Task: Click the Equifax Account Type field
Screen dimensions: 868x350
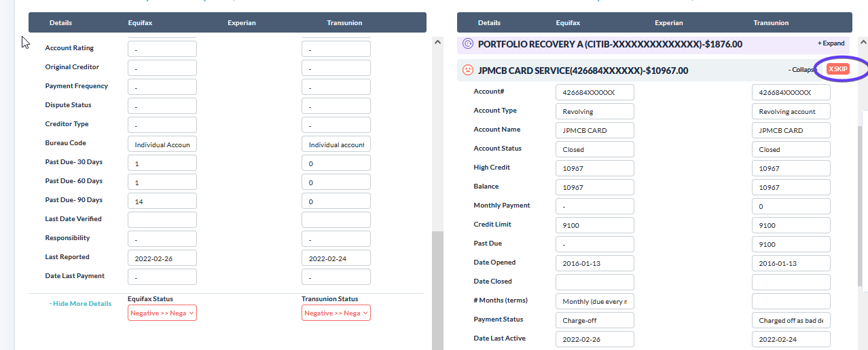Action: tap(594, 111)
